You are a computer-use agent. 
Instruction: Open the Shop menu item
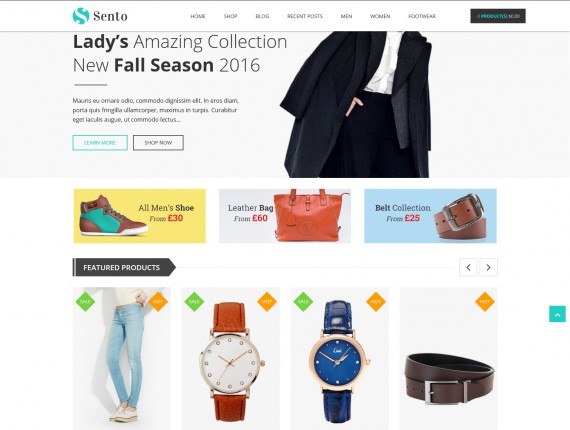tap(230, 16)
